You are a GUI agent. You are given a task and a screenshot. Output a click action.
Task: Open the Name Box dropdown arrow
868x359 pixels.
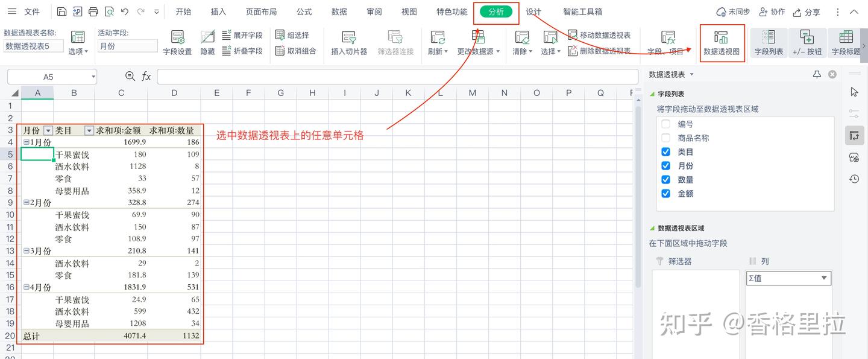point(92,77)
